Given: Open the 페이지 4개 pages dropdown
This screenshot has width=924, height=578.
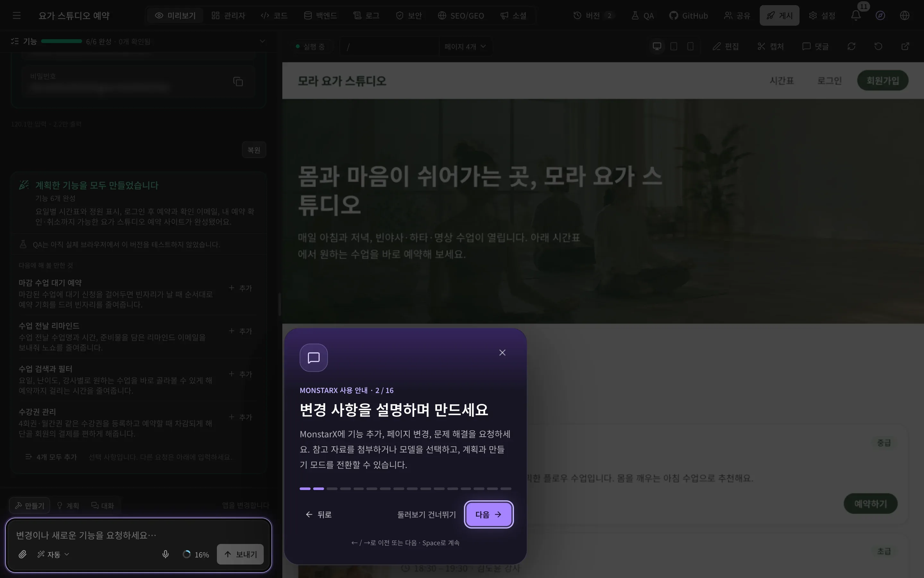Looking at the screenshot, I should 465,46.
